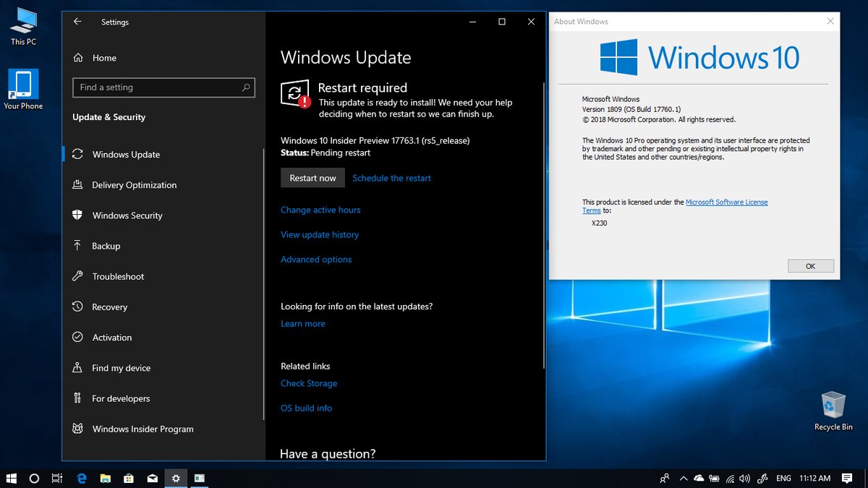Open Recovery settings
This screenshot has width=868, height=488.
pyautogui.click(x=109, y=307)
